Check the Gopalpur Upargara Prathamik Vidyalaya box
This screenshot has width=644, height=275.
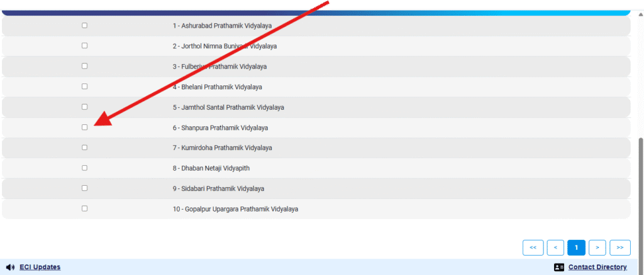click(x=85, y=208)
